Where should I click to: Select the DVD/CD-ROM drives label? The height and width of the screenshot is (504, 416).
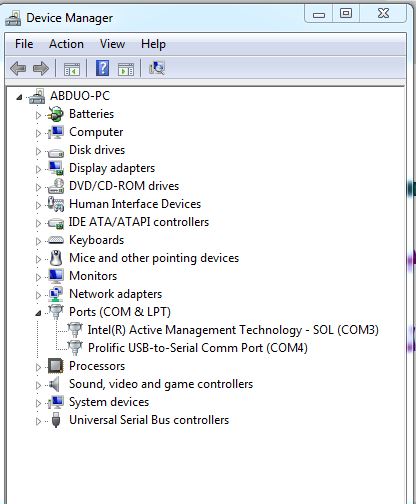pos(124,186)
